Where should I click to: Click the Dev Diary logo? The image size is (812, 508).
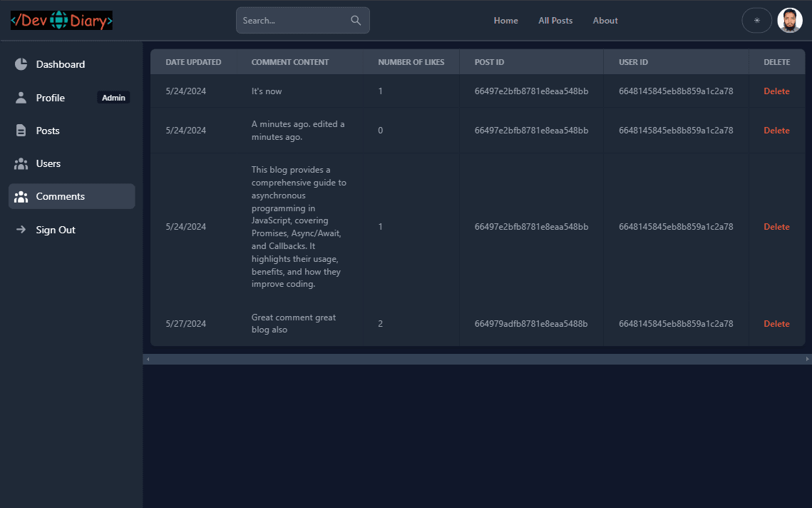coord(61,21)
